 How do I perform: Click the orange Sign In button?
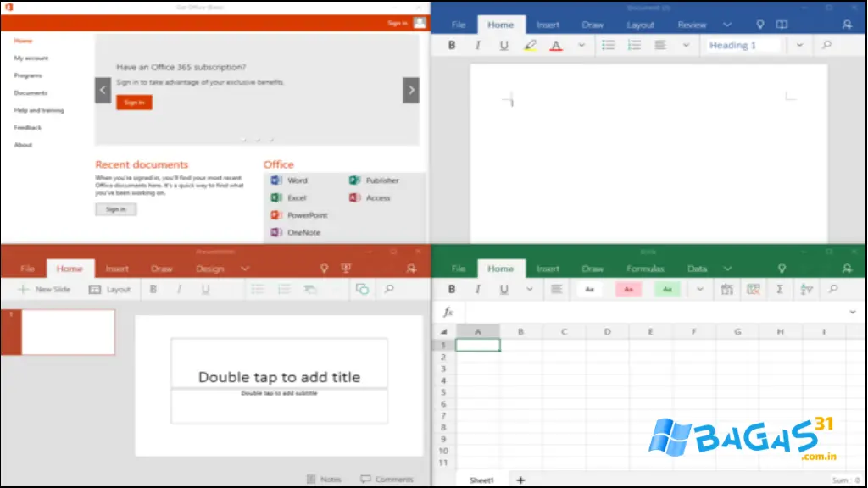(x=133, y=102)
